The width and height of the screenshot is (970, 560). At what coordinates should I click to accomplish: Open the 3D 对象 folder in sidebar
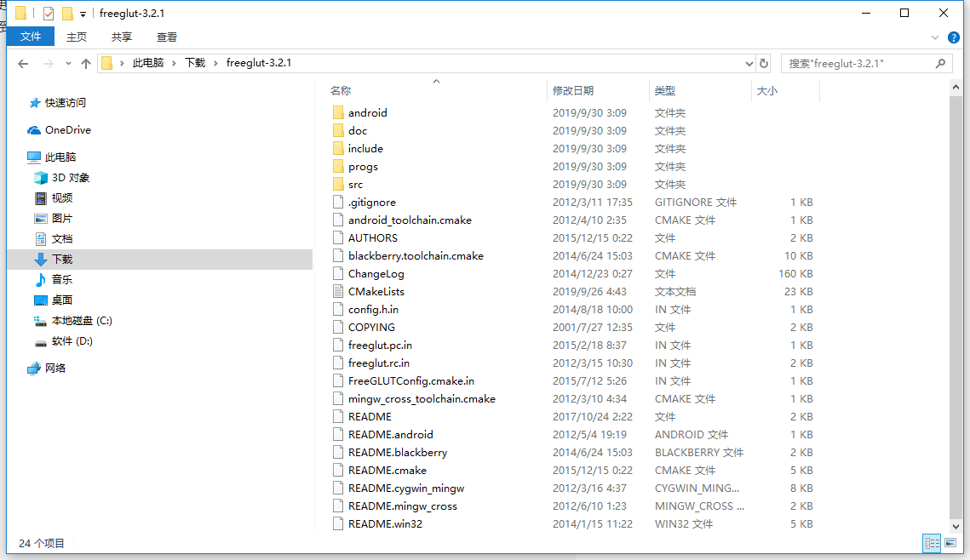click(71, 177)
